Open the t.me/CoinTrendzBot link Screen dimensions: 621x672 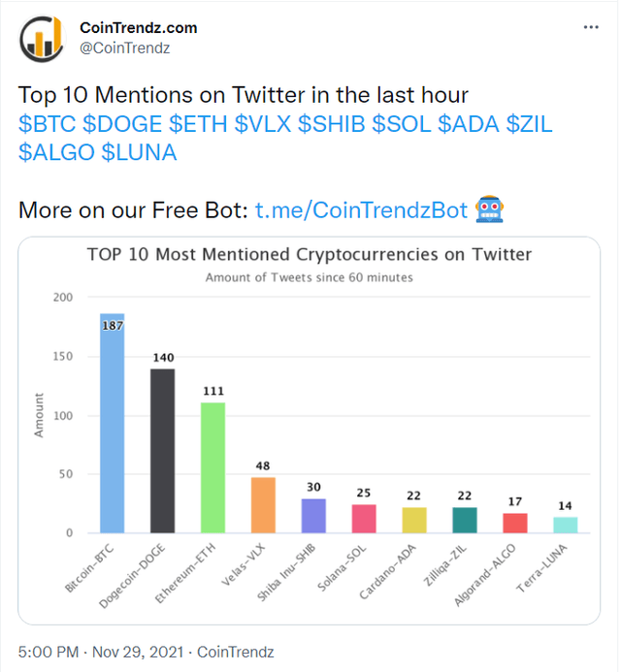pyautogui.click(x=362, y=209)
